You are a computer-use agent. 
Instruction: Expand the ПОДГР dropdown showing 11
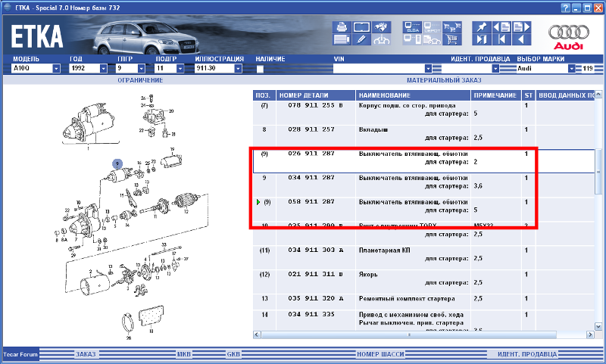[x=180, y=69]
